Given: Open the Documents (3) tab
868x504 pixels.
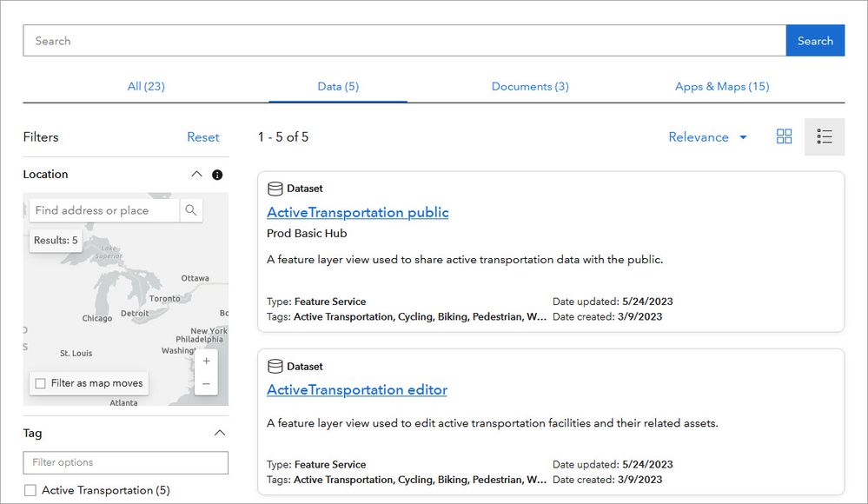Looking at the screenshot, I should tap(530, 87).
